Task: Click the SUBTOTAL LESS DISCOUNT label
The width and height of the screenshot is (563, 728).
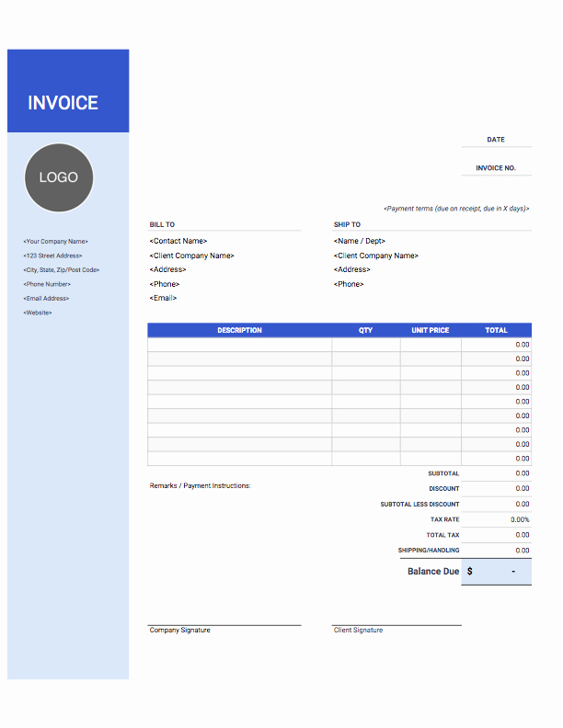Action: (419, 505)
